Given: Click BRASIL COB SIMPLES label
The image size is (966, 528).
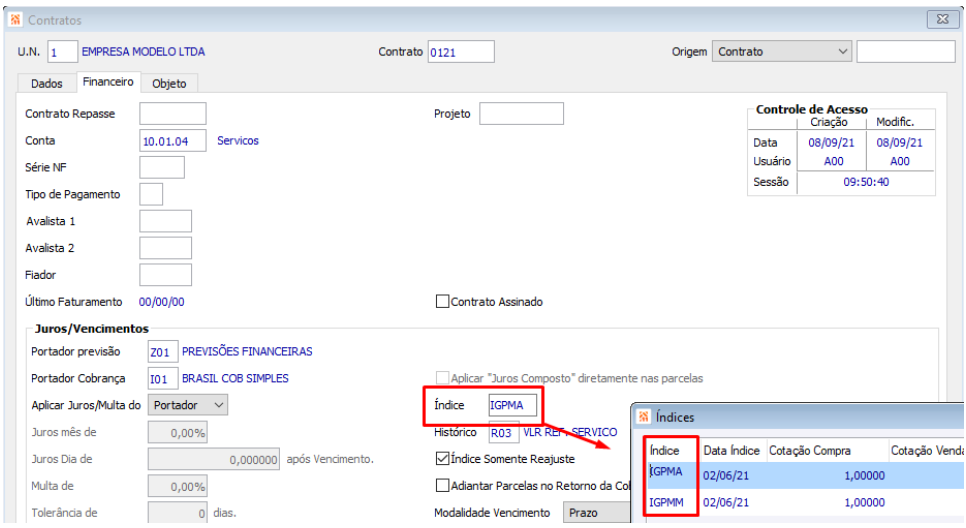Looking at the screenshot, I should [x=235, y=378].
